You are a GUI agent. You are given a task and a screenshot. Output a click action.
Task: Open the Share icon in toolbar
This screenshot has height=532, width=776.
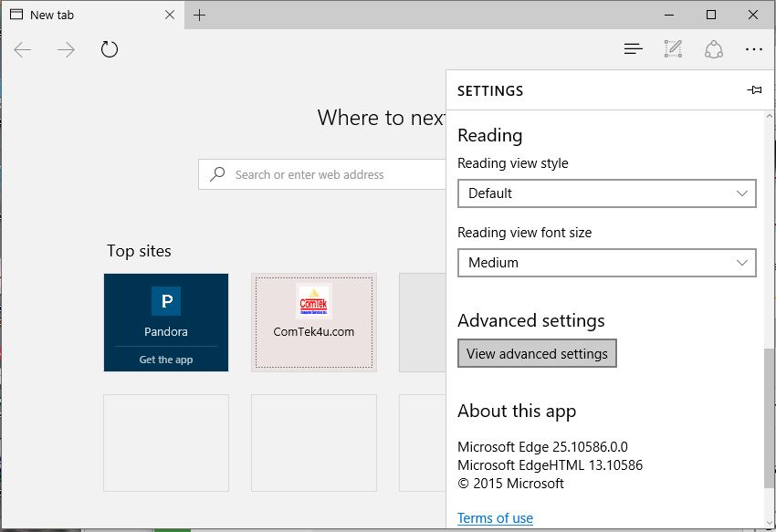tap(714, 49)
